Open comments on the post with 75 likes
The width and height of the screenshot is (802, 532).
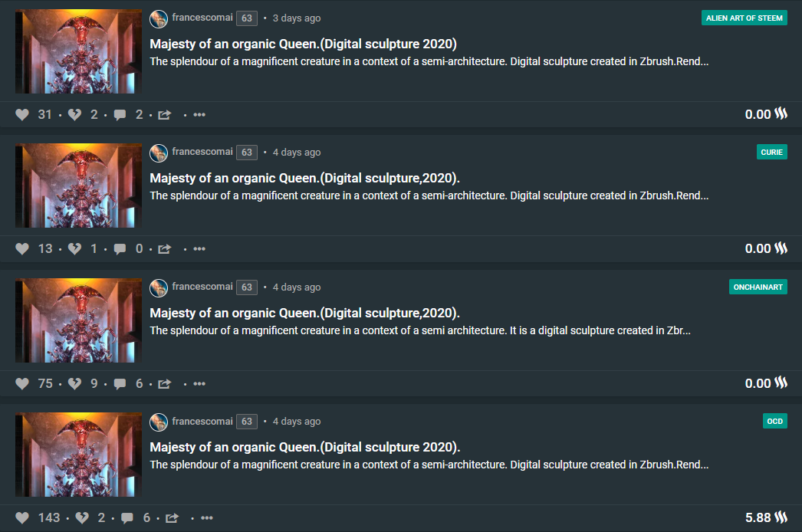coord(120,383)
